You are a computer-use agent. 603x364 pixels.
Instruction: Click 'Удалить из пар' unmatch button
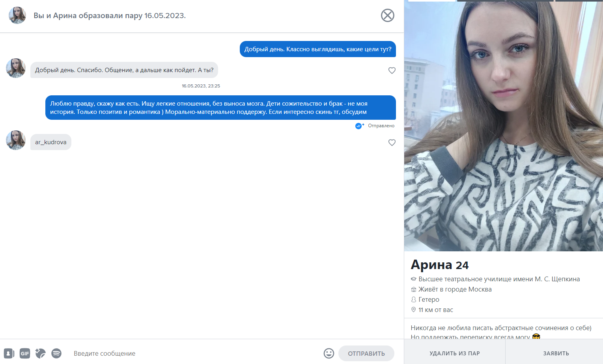pyautogui.click(x=455, y=353)
